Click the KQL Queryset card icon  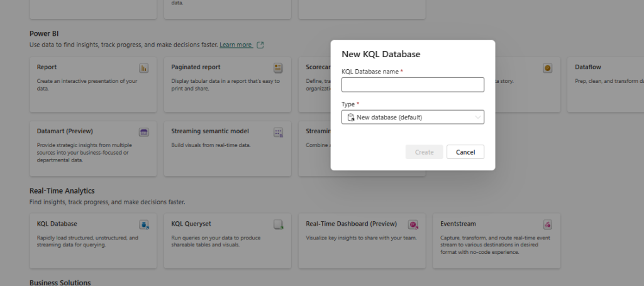point(279,224)
